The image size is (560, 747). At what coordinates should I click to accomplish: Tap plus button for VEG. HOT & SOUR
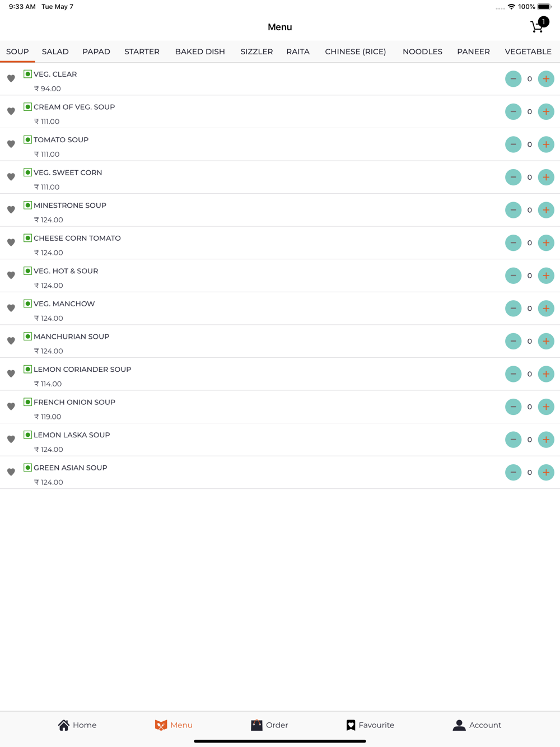(546, 276)
